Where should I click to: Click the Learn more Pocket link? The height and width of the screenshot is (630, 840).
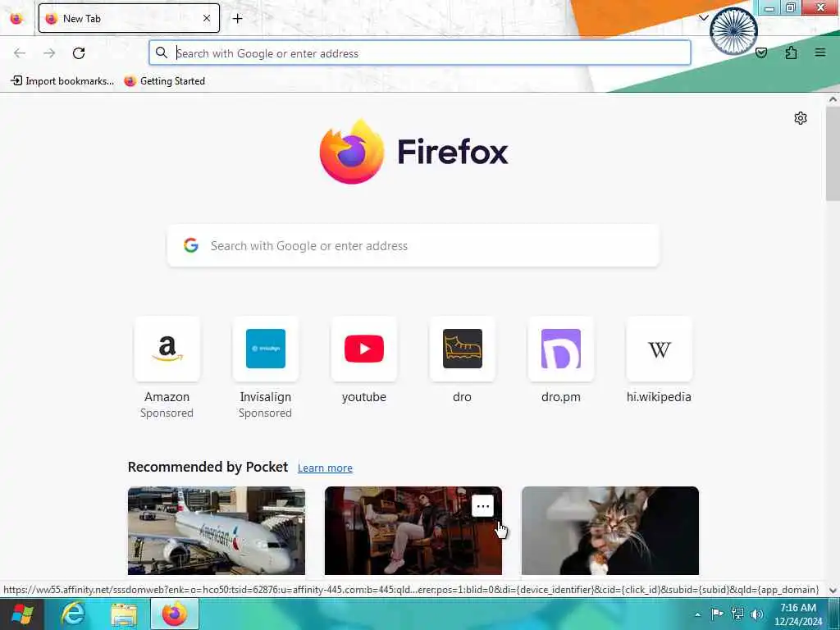point(325,468)
